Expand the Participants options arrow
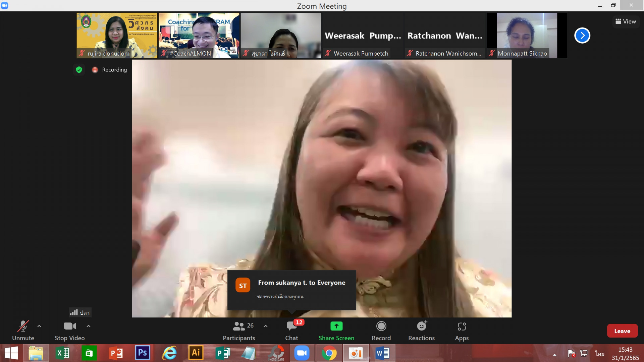This screenshot has width=644, height=362. pos(266,326)
